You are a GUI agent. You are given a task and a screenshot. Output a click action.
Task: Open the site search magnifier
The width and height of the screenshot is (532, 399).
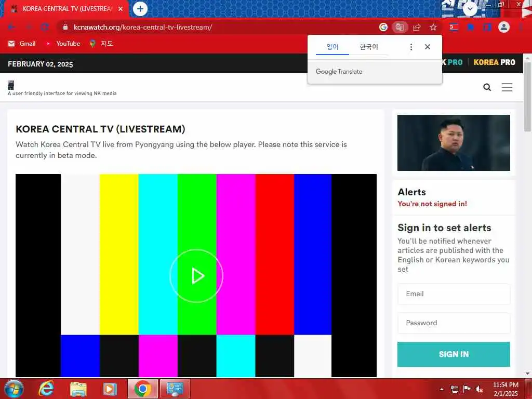(x=487, y=87)
